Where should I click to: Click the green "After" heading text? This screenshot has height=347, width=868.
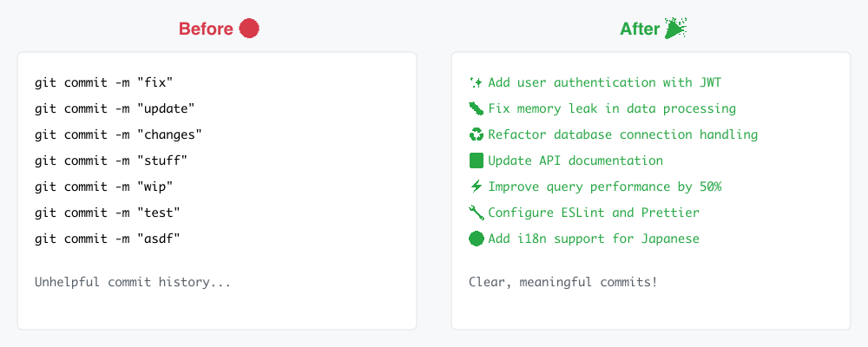pos(640,29)
